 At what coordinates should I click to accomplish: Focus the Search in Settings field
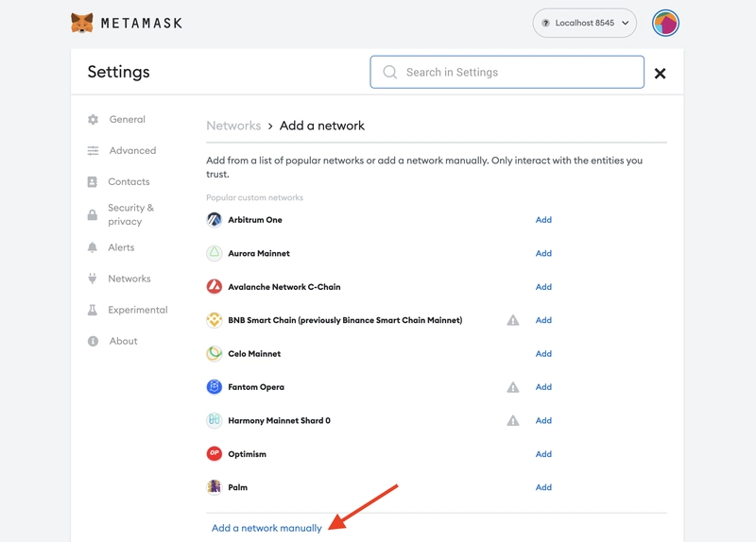pos(507,72)
